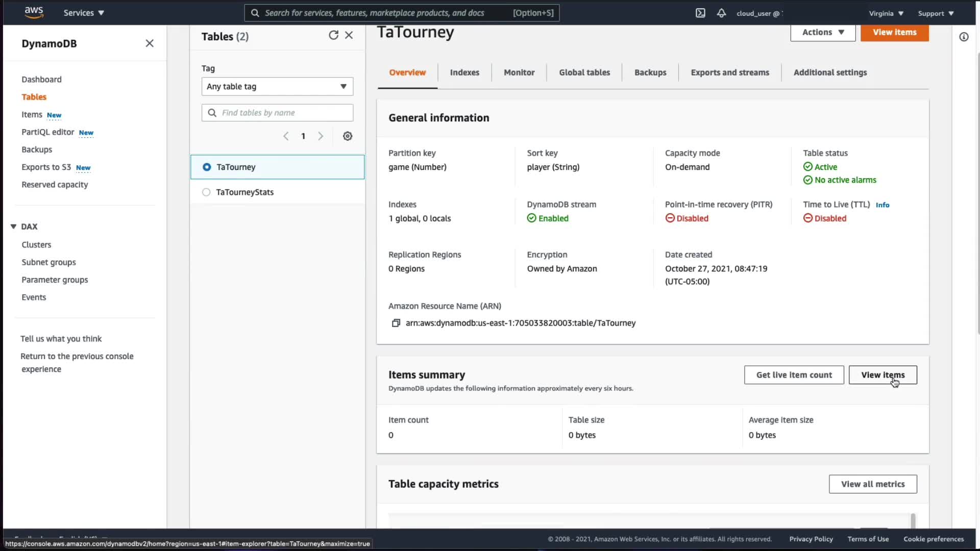This screenshot has width=980, height=551.
Task: Open the notifications bell
Action: [721, 13]
